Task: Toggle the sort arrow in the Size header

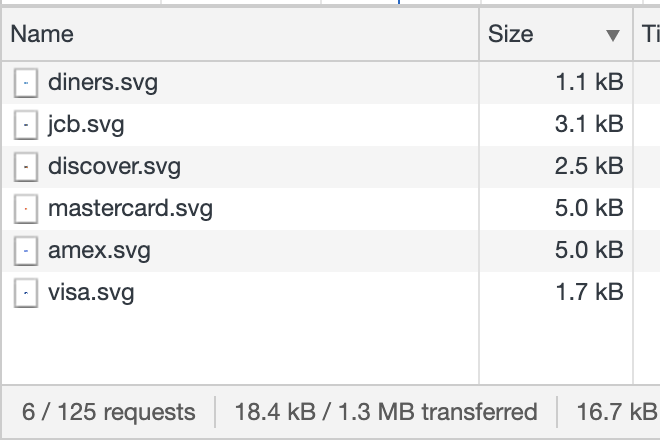Action: pyautogui.click(x=613, y=35)
